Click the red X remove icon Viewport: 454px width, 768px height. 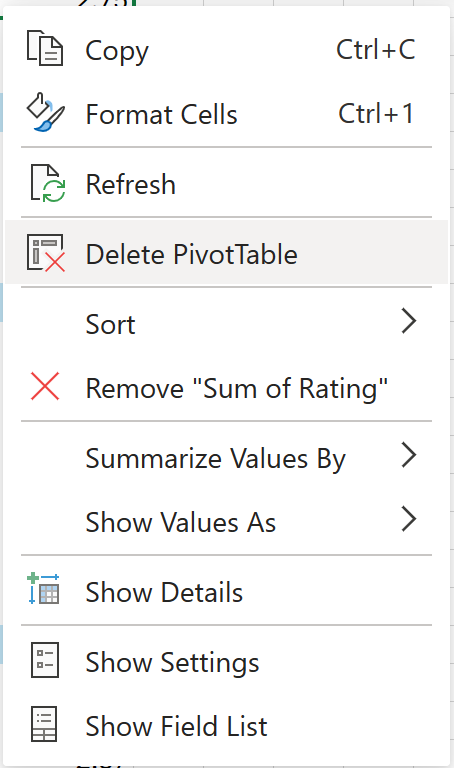click(x=45, y=386)
